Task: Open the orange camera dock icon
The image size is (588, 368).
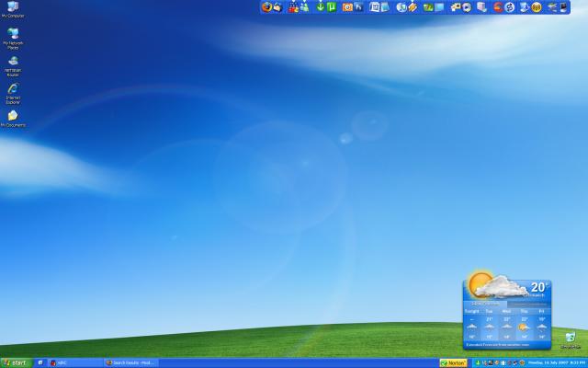Action: (x=347, y=7)
